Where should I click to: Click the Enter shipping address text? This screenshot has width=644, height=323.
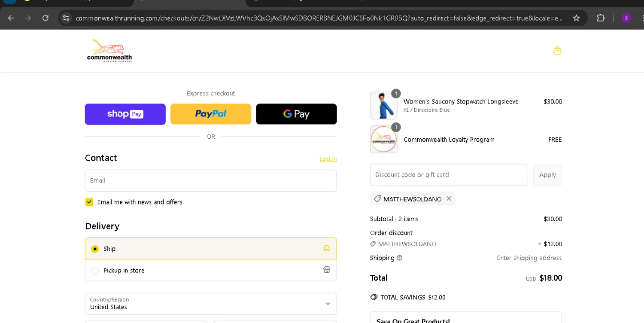click(x=529, y=258)
